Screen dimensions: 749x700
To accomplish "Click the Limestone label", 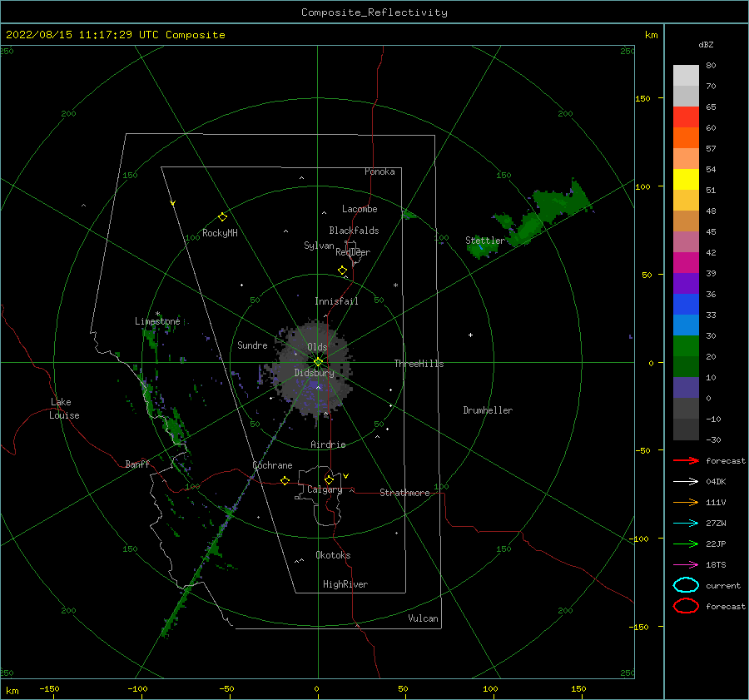I will tap(157, 321).
